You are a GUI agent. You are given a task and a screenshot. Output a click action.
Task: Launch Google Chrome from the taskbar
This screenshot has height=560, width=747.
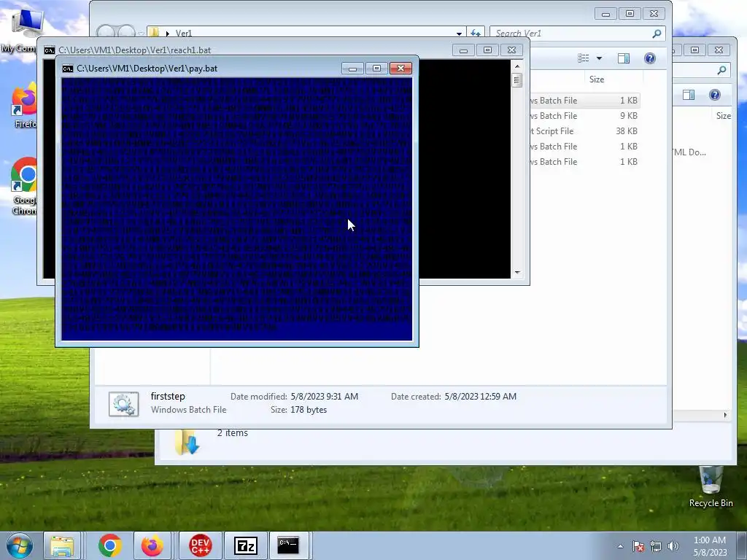coord(110,545)
